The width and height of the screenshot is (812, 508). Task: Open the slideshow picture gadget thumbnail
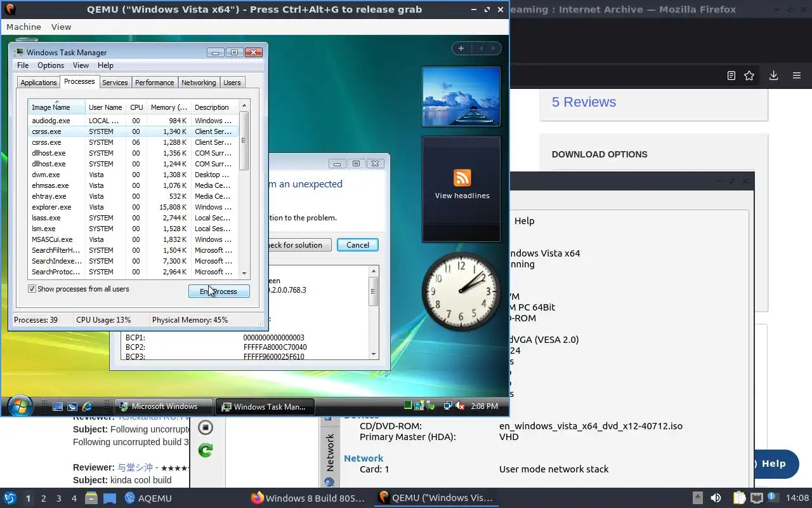click(x=461, y=97)
